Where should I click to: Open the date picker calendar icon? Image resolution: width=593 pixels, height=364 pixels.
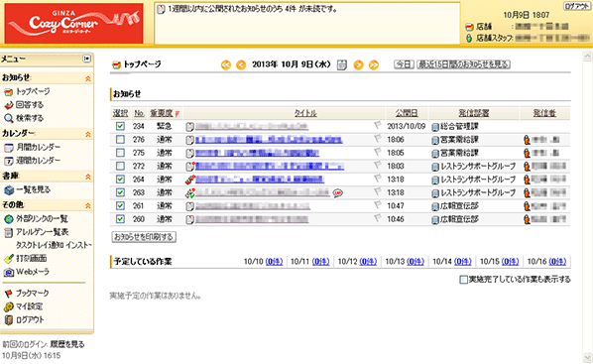[342, 65]
